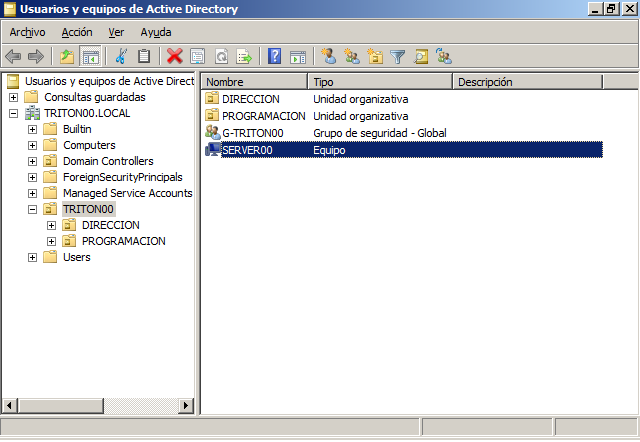Expand the Consultas guardadas node
This screenshot has width=640, height=442.
(13, 97)
